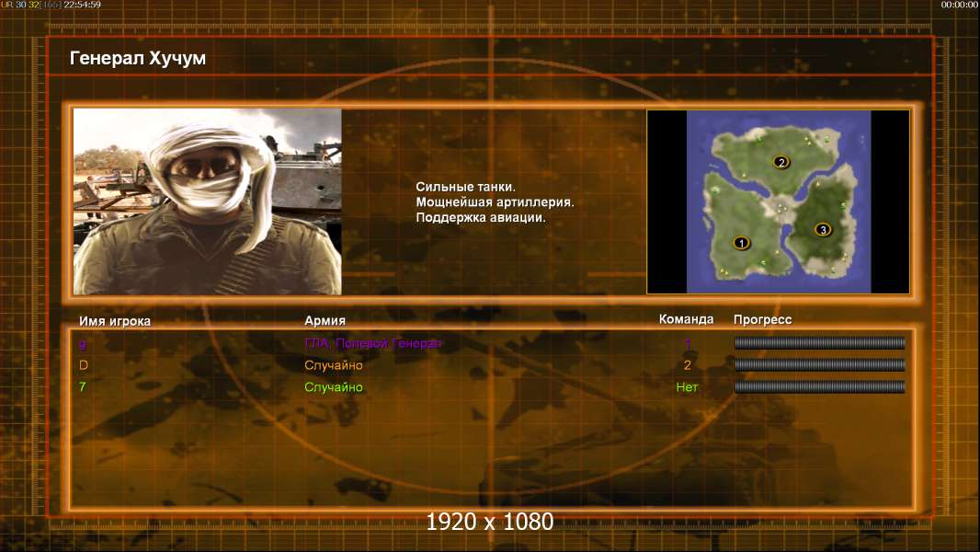Image resolution: width=980 pixels, height=552 pixels.
Task: Click player name '7' in green row
Action: [83, 386]
